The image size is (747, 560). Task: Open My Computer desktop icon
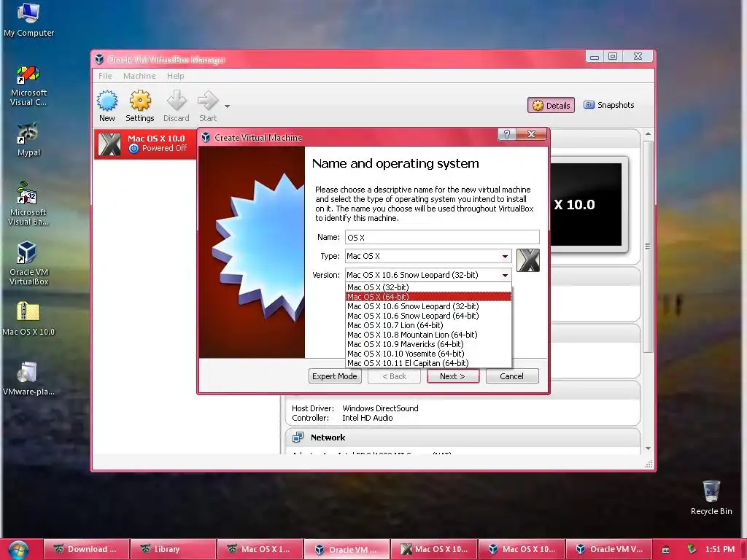coord(28,20)
